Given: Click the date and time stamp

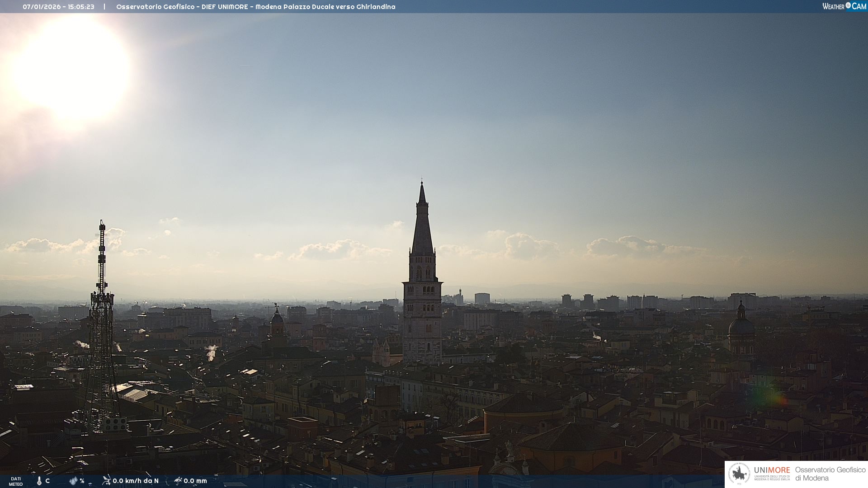Looking at the screenshot, I should coord(58,7).
